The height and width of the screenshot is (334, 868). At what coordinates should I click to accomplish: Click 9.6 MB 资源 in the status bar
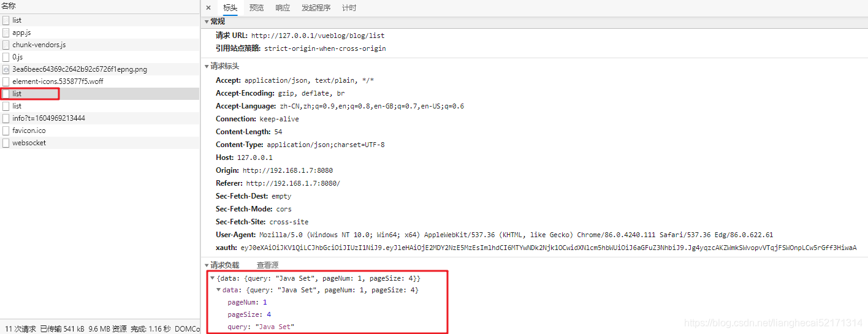[108, 328]
